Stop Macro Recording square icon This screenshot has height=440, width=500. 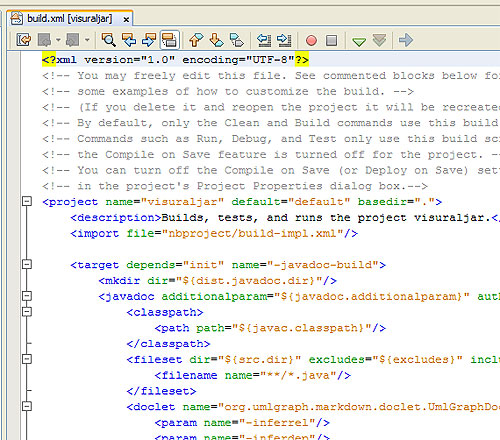click(x=331, y=41)
